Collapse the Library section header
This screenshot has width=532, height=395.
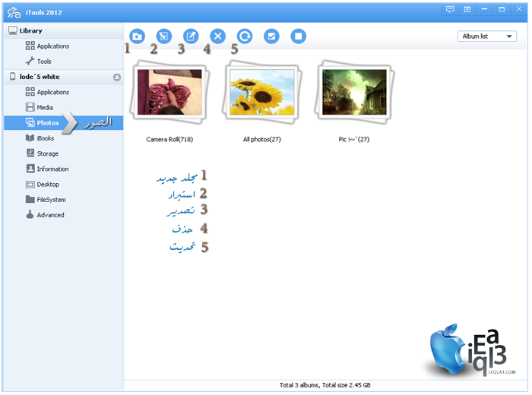tap(30, 30)
